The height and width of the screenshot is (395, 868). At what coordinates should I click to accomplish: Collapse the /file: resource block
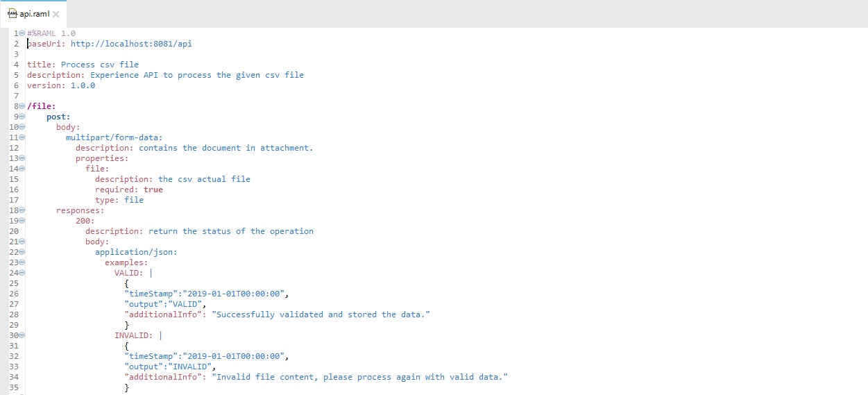click(x=22, y=106)
